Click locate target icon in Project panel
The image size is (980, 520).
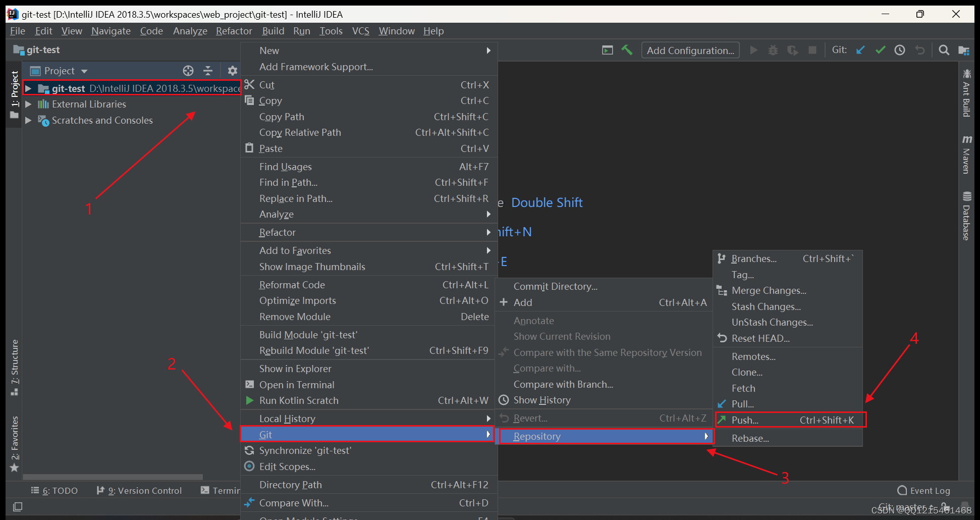coord(188,71)
